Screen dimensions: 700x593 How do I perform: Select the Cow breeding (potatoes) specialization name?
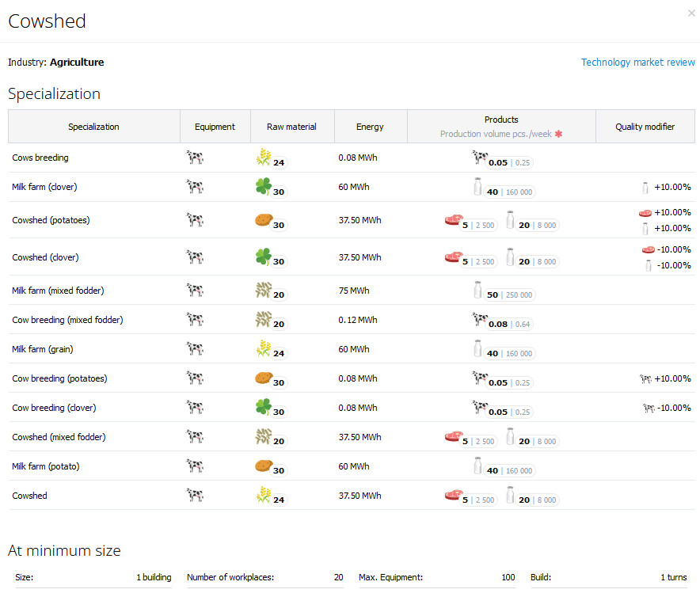[x=59, y=378]
